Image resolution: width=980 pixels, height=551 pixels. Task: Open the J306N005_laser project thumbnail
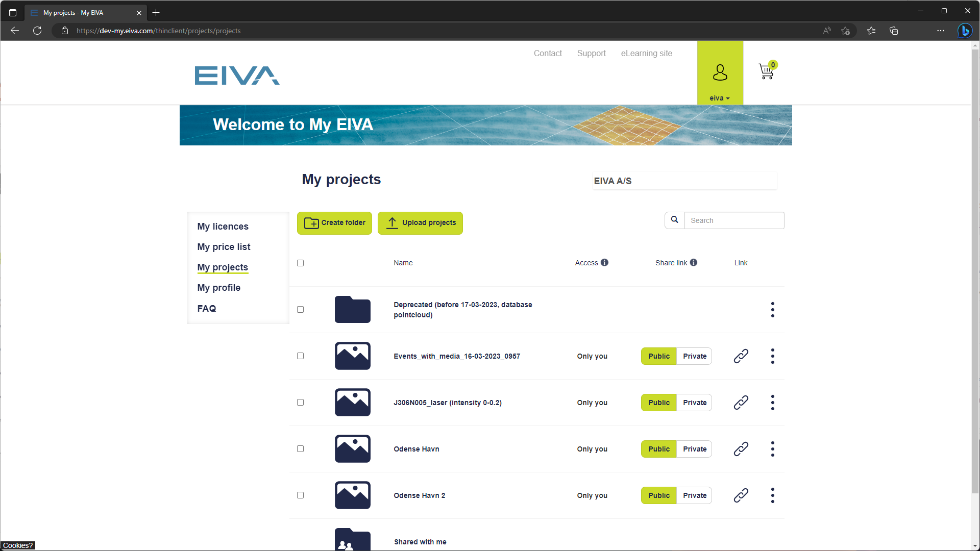(352, 403)
